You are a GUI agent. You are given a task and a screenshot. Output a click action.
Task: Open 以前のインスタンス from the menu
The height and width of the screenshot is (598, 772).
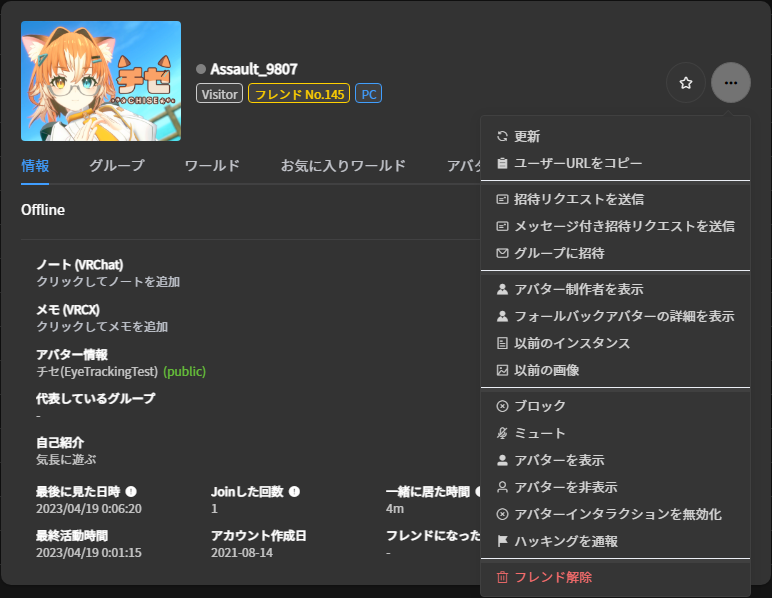(572, 343)
